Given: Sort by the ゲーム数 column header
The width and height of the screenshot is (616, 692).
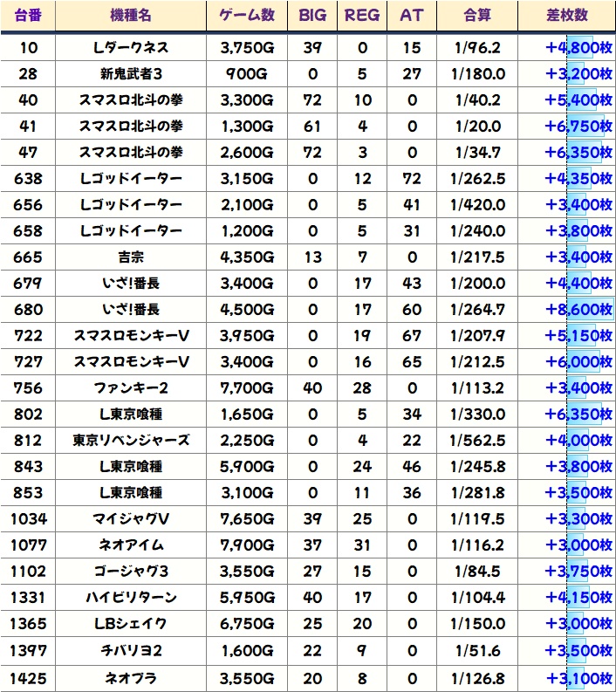Looking at the screenshot, I should click(247, 16).
